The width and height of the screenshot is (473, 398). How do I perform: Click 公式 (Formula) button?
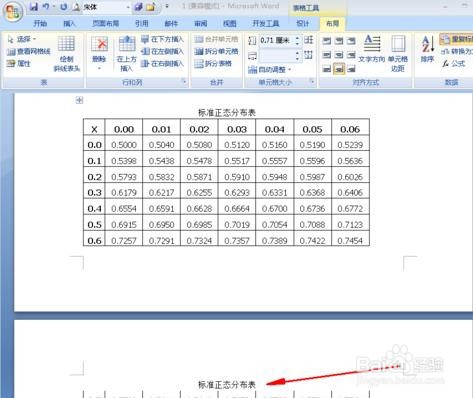453,63
